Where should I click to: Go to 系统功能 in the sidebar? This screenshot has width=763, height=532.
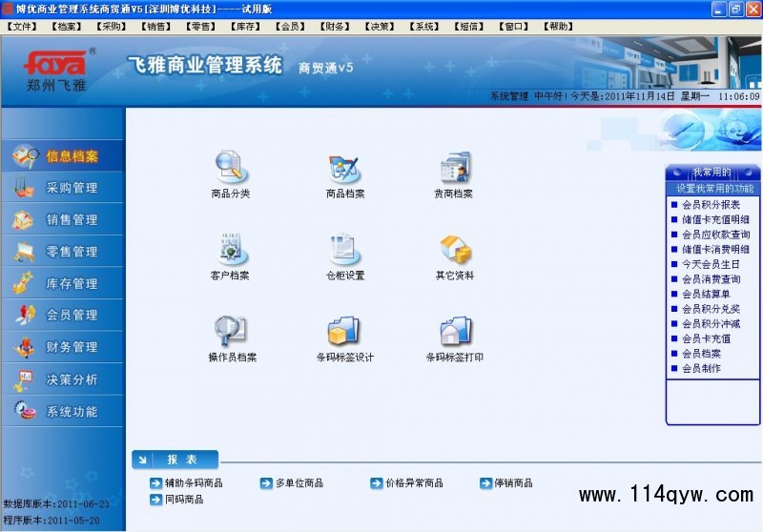(x=72, y=411)
